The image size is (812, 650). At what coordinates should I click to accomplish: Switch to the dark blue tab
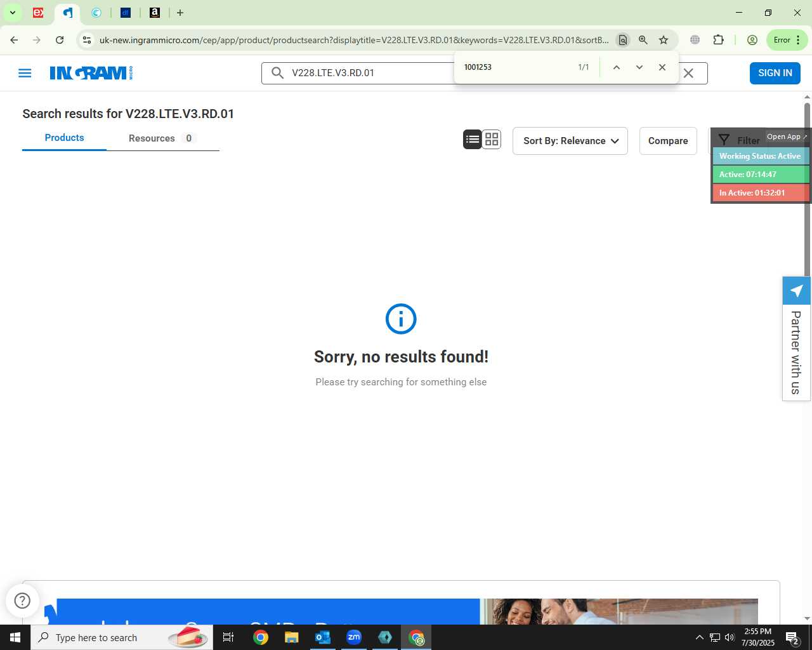click(126, 13)
